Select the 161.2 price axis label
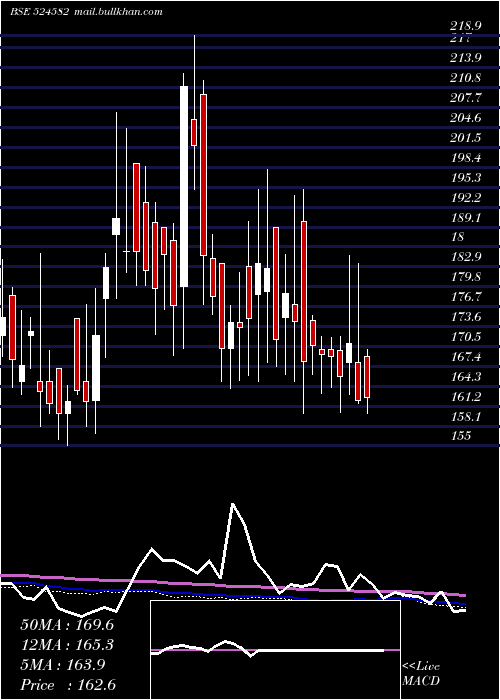 point(466,396)
